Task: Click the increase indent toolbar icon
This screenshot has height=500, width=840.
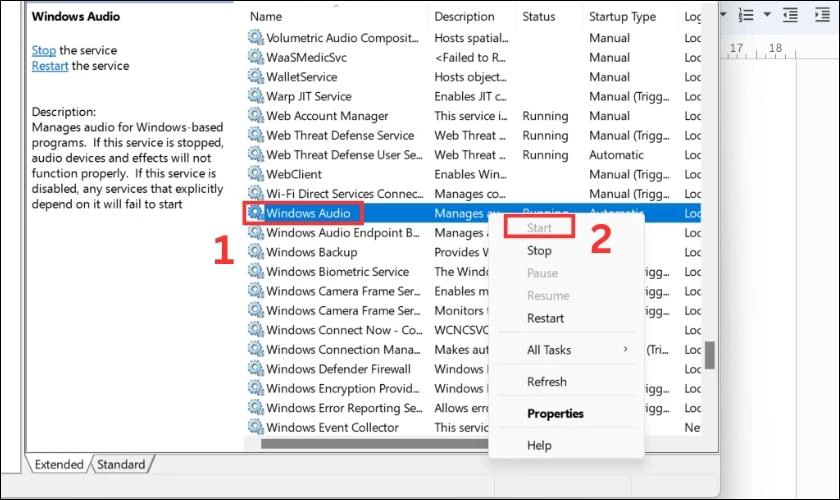Action: tap(822, 15)
